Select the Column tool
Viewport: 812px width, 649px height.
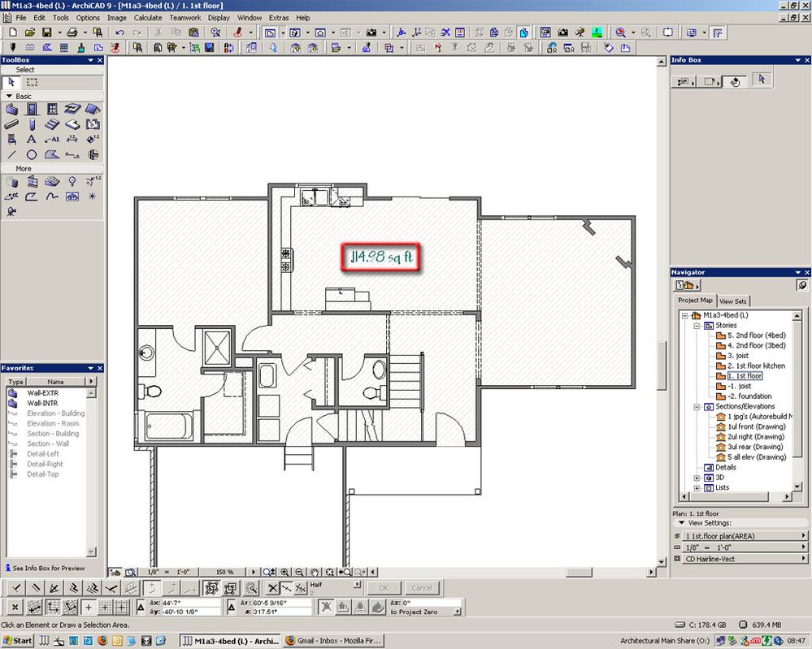[33, 124]
